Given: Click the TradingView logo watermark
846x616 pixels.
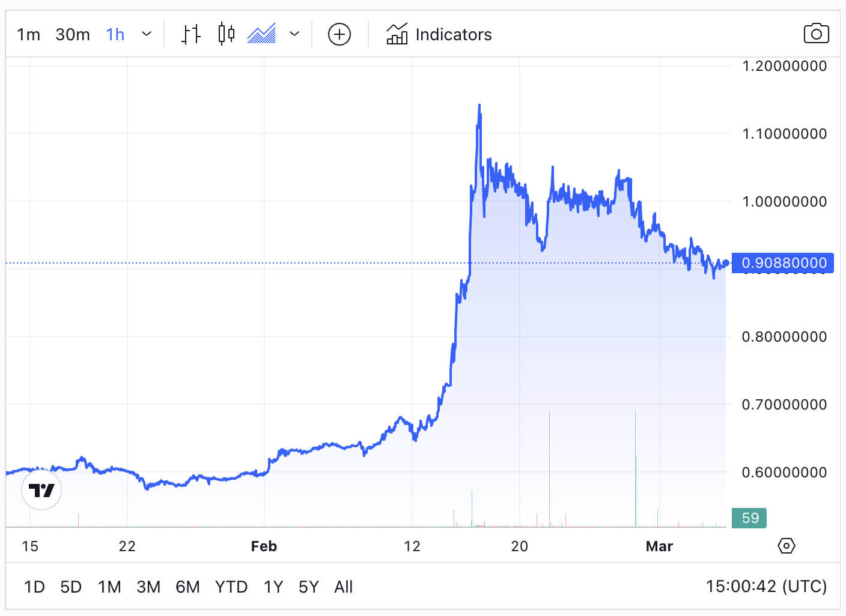Looking at the screenshot, I should coord(41,490).
